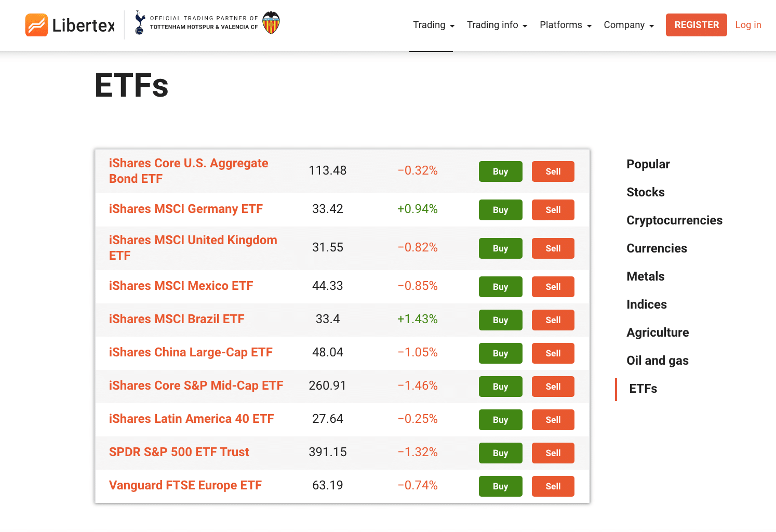Buy iShares Latin America 40 ETF

[x=500, y=420]
